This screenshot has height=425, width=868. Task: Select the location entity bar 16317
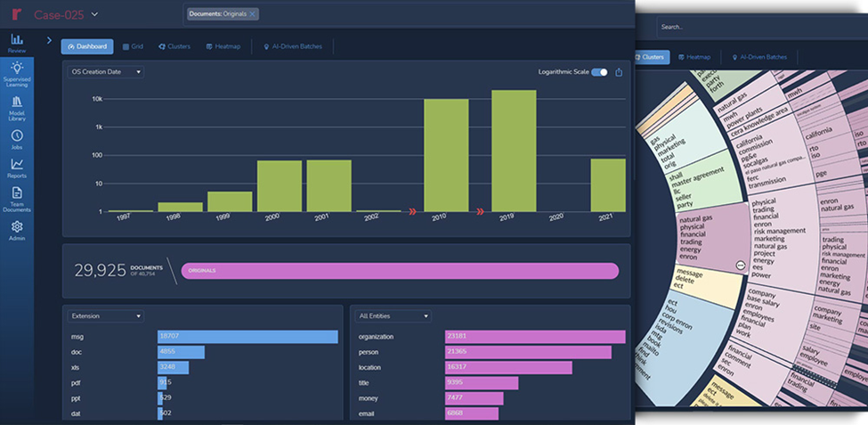(508, 368)
